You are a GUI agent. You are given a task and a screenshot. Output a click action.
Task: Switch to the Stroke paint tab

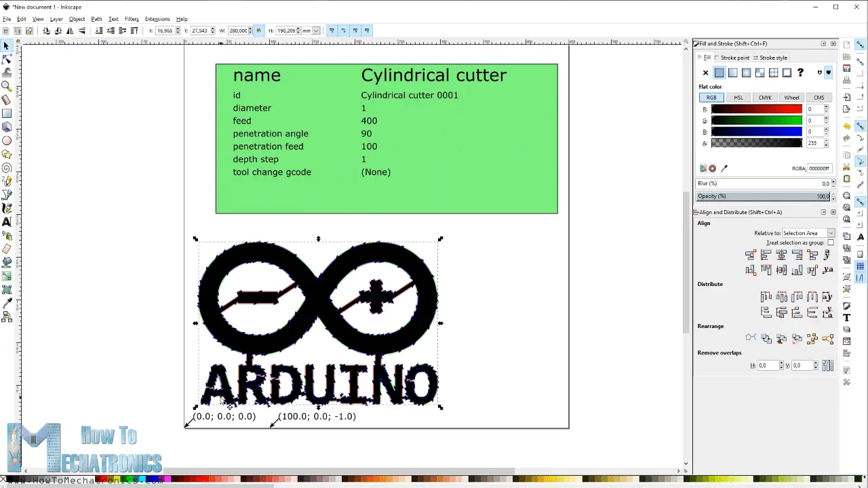734,58
